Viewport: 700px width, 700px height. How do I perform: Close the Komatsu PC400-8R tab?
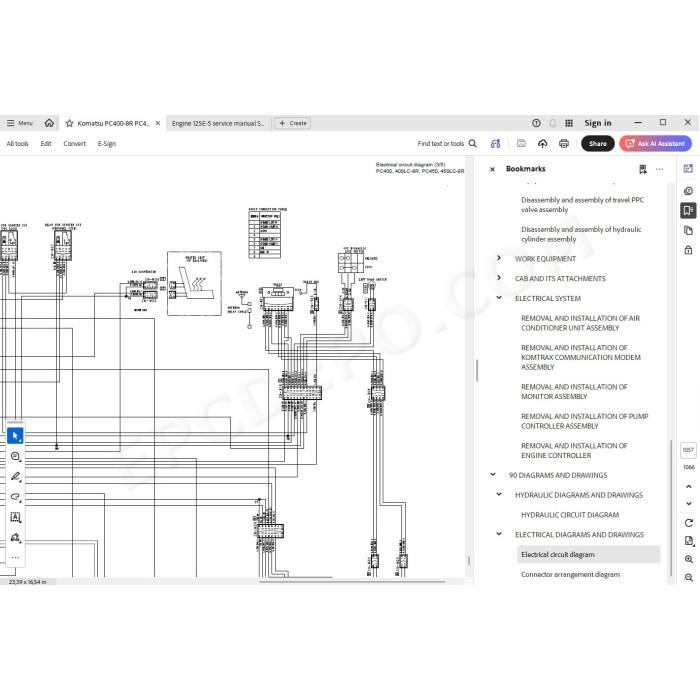(x=158, y=123)
